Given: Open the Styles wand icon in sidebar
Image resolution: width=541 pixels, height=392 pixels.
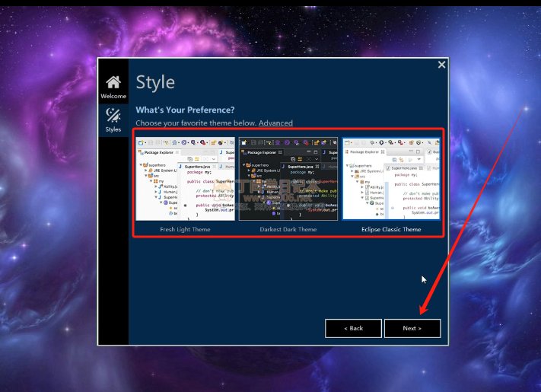Looking at the screenshot, I should click(113, 115).
